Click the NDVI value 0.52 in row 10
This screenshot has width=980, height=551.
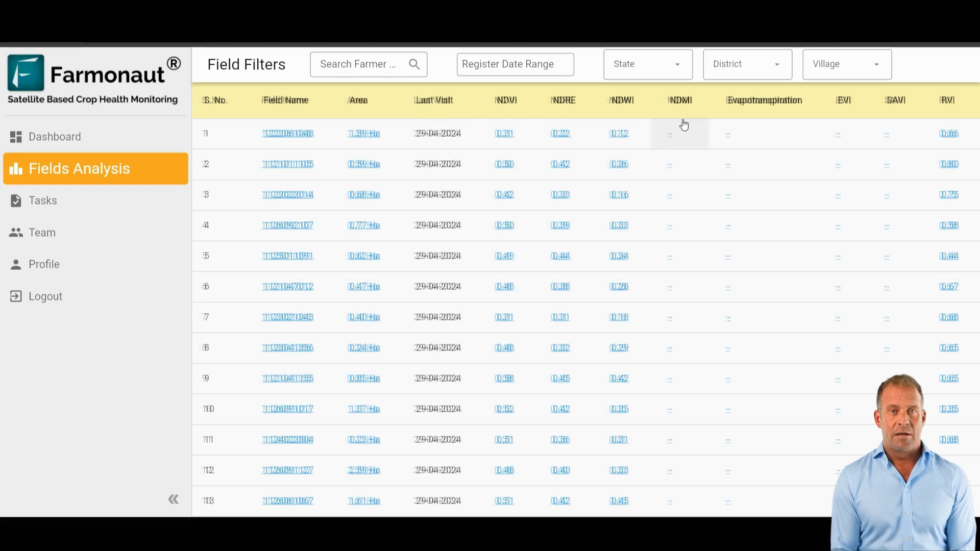tap(504, 409)
